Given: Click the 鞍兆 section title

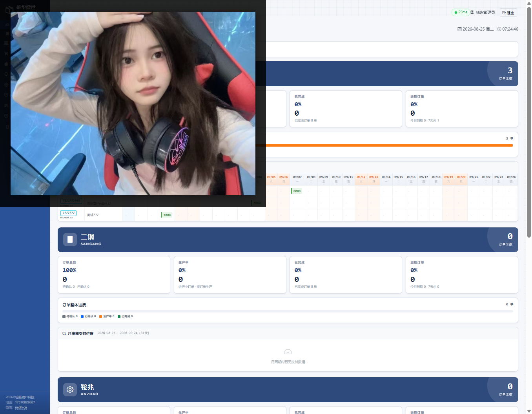Looking at the screenshot, I should click(x=87, y=387).
